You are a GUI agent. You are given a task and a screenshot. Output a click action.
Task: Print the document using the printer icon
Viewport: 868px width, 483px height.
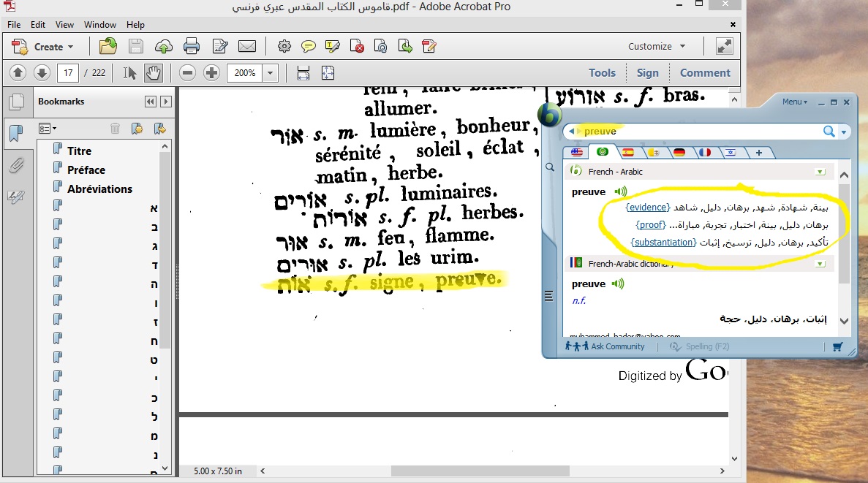click(192, 47)
